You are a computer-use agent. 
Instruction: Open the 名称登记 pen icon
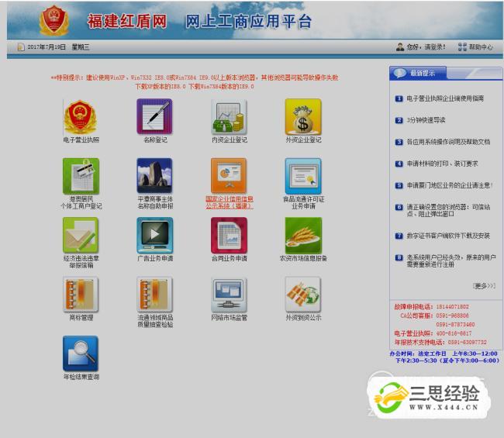pos(154,116)
